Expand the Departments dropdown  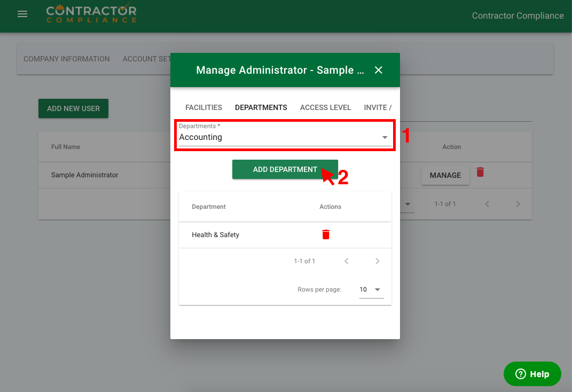[x=385, y=138]
